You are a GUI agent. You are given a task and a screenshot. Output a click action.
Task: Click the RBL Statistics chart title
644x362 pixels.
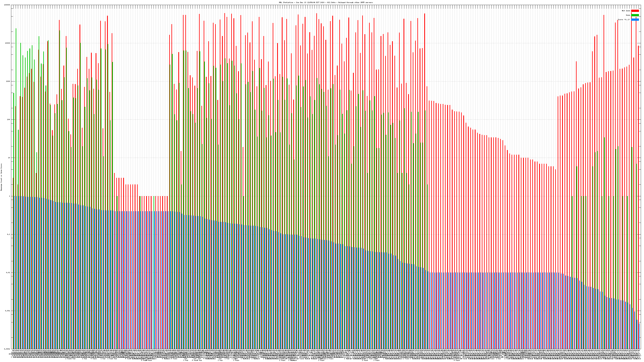[x=325, y=2]
